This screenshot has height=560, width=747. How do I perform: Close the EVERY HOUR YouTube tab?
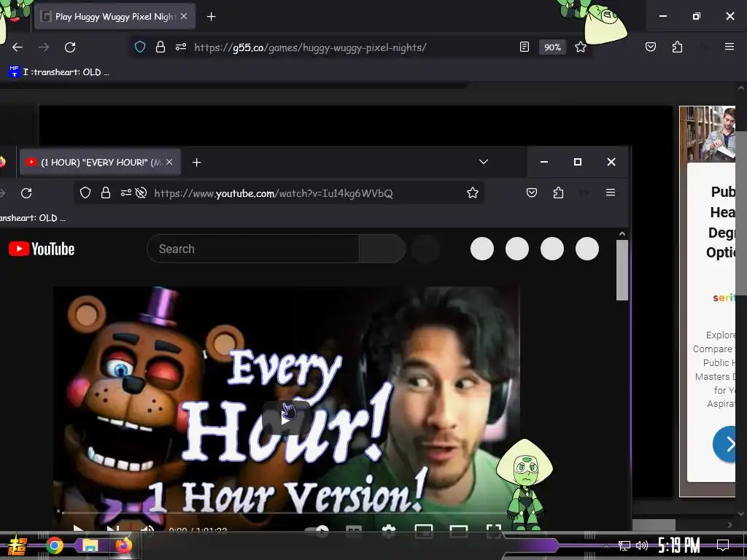(169, 162)
